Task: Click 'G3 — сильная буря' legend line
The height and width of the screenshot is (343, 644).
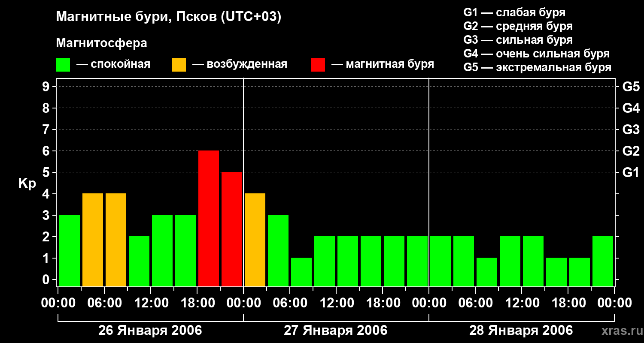Action: click(x=518, y=40)
